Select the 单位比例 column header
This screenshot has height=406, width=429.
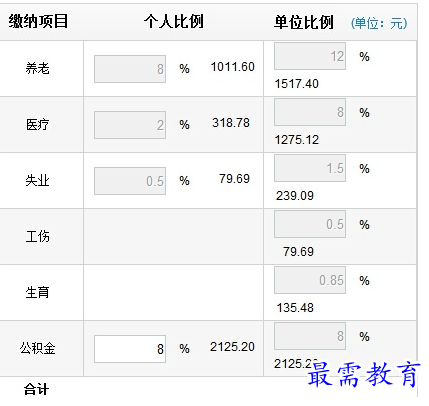(x=304, y=22)
